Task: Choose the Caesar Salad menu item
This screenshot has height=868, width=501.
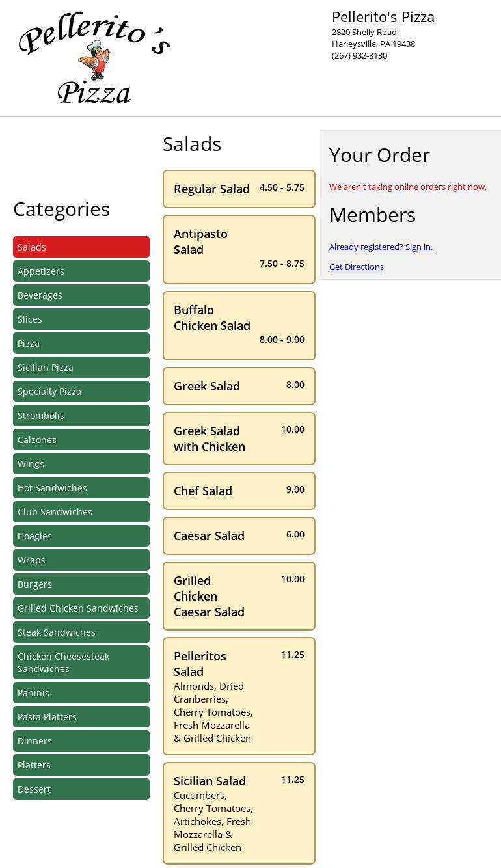Action: (x=239, y=536)
